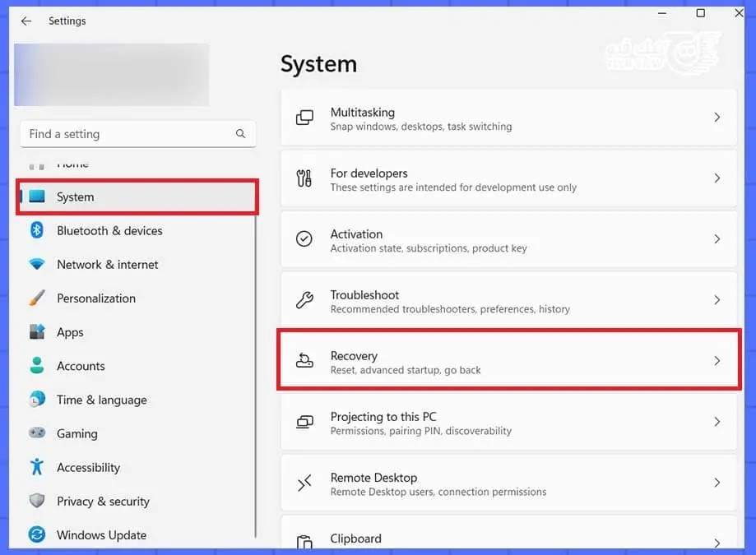Click 'Snap windows, desktops, task switching' text
756x555 pixels.
421,127
